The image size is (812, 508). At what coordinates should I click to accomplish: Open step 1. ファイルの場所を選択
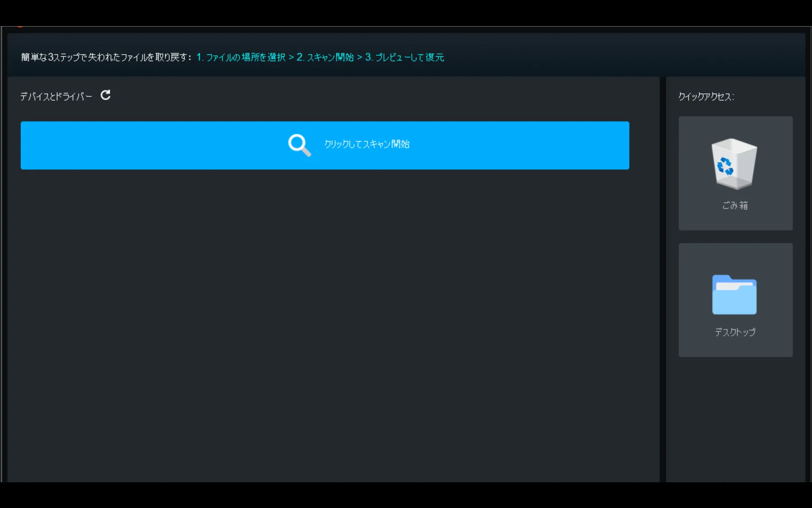[x=241, y=57]
